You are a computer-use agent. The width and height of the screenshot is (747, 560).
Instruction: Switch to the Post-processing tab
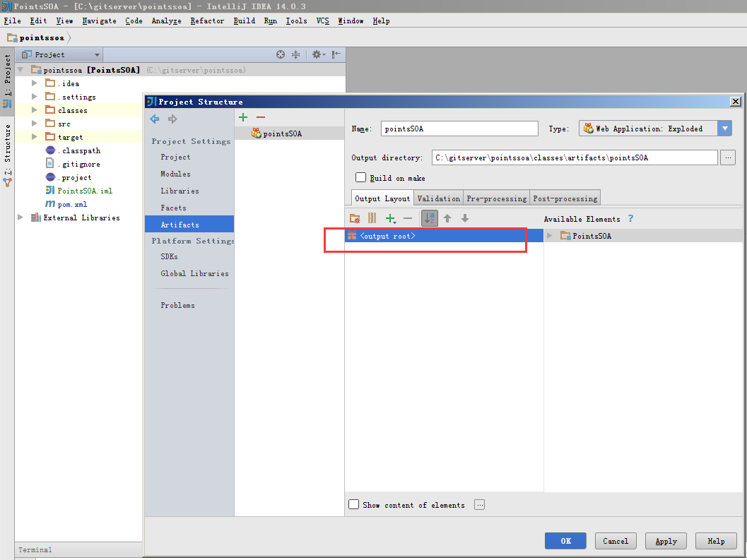pyautogui.click(x=565, y=198)
